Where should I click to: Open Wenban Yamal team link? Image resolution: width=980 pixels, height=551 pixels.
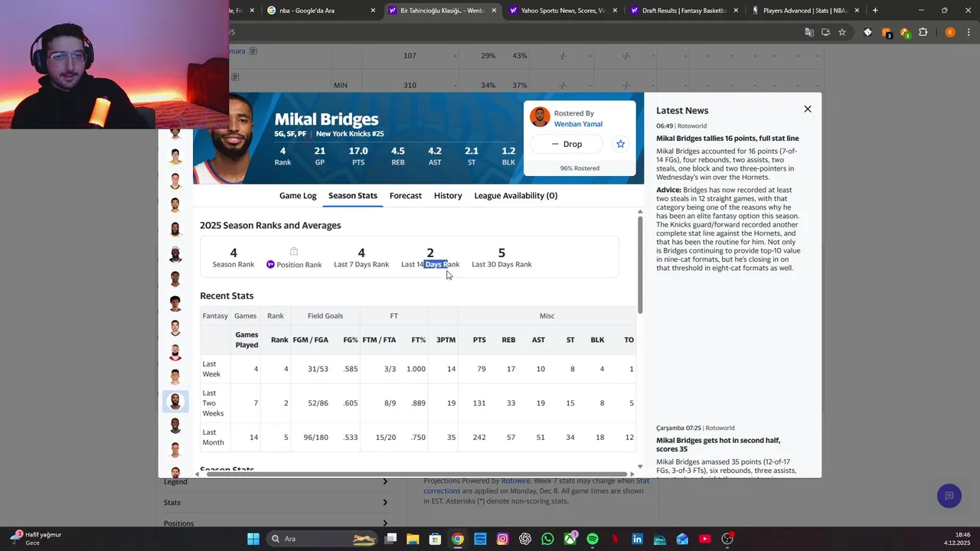[x=578, y=124]
